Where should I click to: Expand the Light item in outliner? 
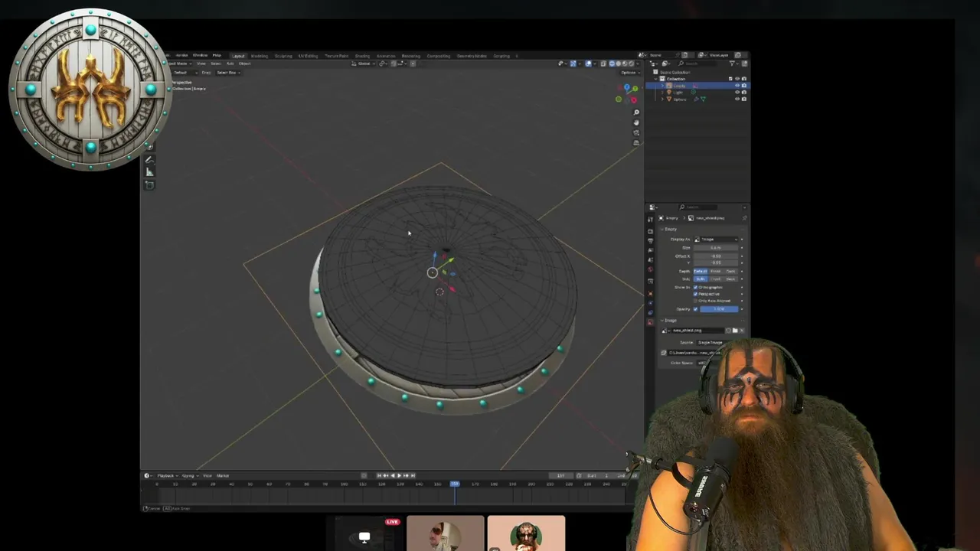pyautogui.click(x=662, y=93)
